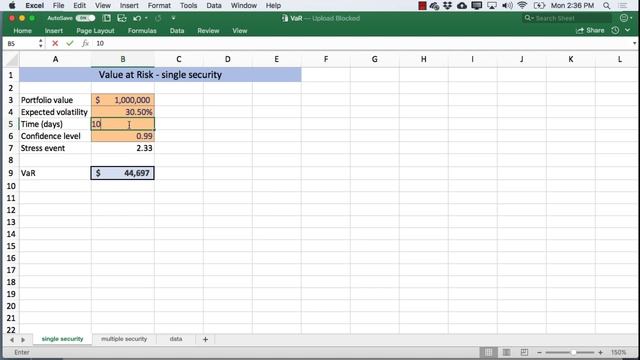Click the zoom slider handle
Viewport: 640px width, 360px height.
click(573, 352)
